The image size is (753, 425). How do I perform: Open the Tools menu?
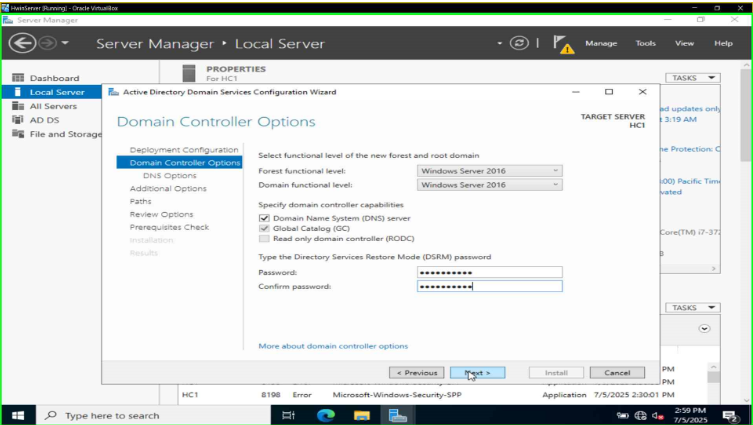645,43
